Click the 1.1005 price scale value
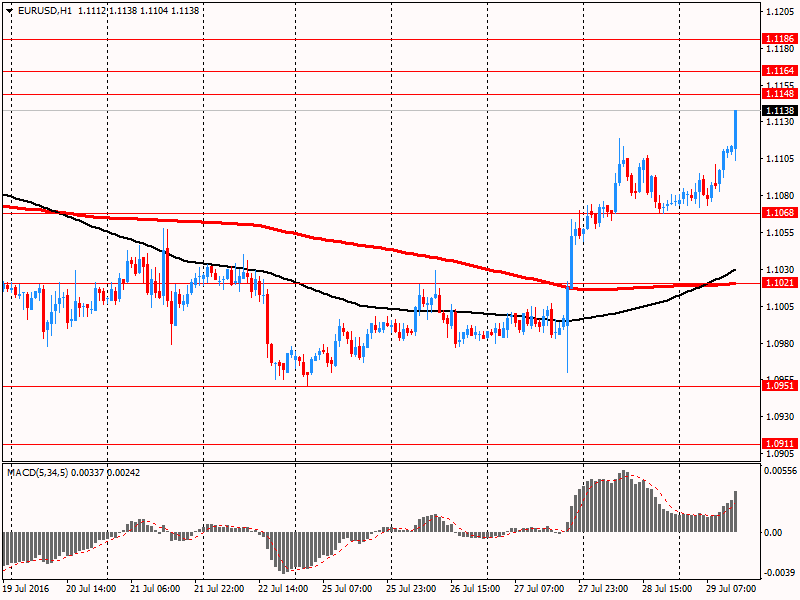This screenshot has height=600, width=800. tap(780, 307)
